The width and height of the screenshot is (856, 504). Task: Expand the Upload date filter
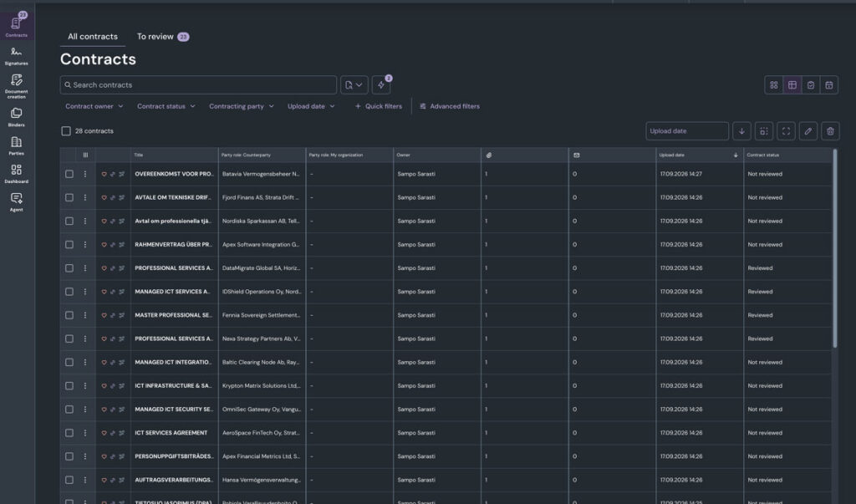(311, 106)
